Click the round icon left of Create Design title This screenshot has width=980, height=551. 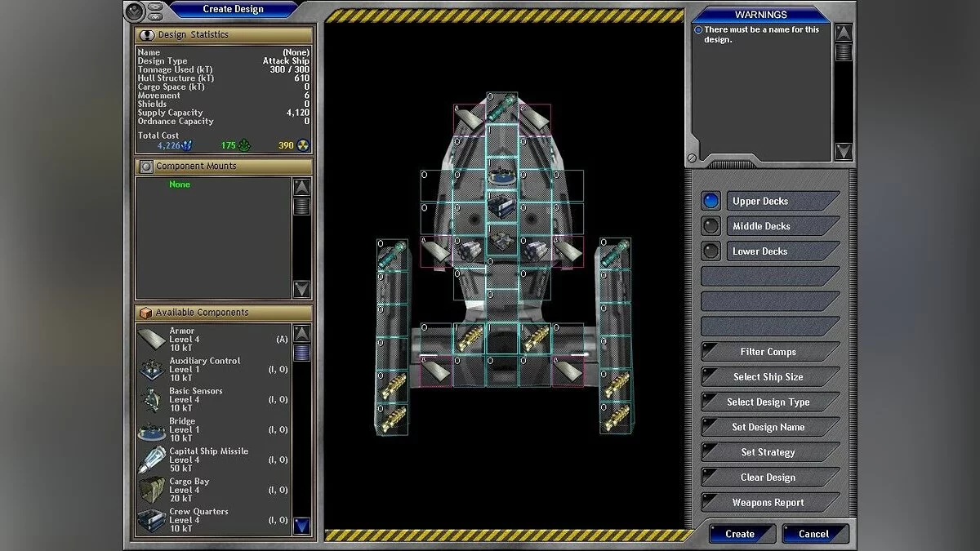coord(136,11)
